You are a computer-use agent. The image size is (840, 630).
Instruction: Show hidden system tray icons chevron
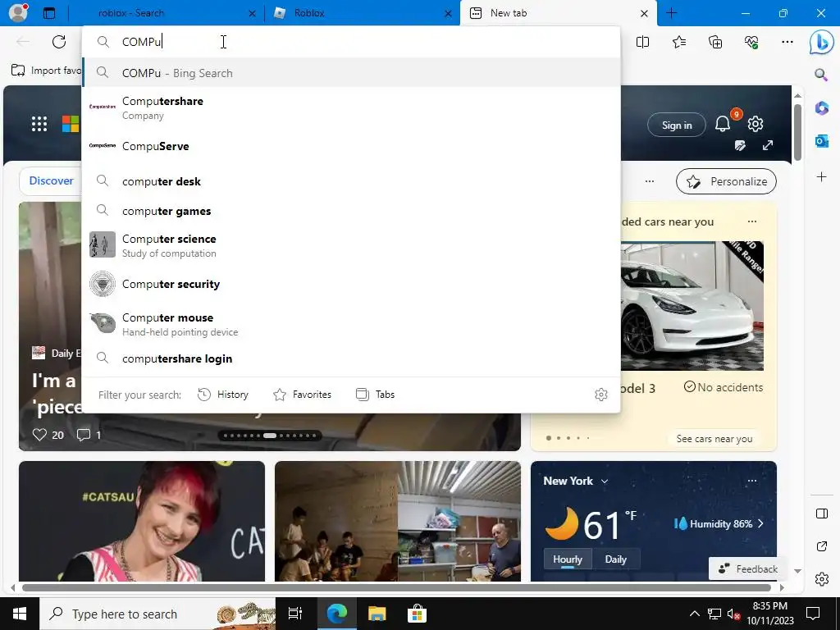(x=694, y=614)
